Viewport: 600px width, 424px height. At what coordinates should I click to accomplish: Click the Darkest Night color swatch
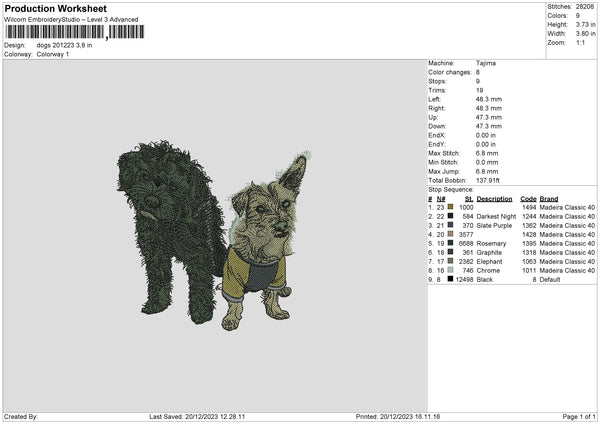coord(451,217)
